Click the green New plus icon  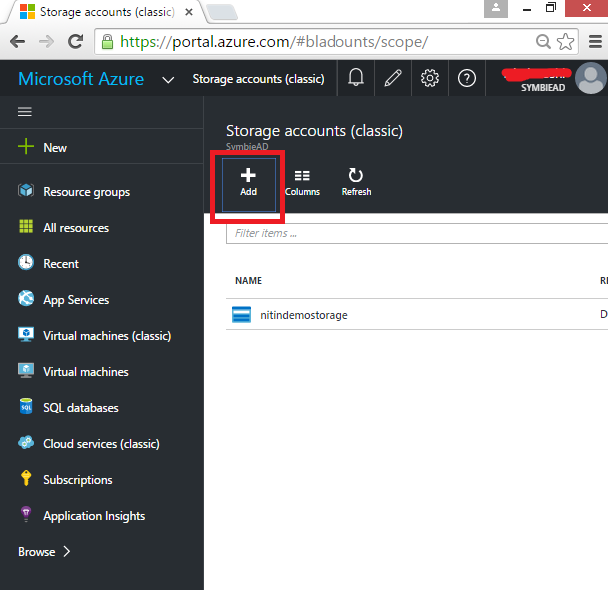(26, 147)
